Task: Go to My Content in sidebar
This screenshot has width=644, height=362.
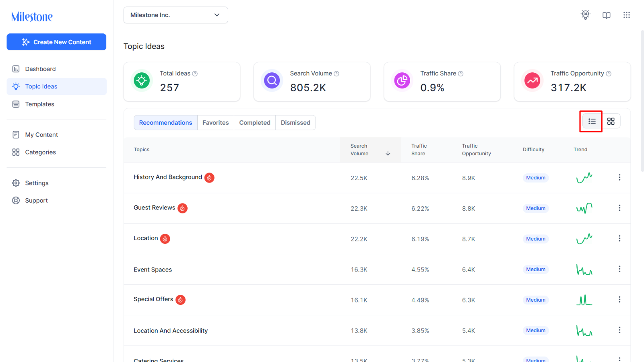Action: point(41,135)
